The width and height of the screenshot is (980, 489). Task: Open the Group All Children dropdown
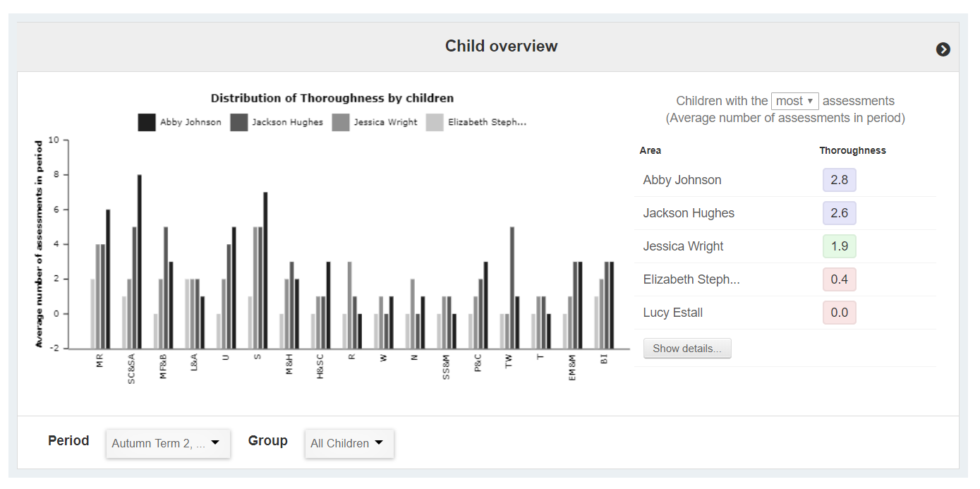click(349, 443)
